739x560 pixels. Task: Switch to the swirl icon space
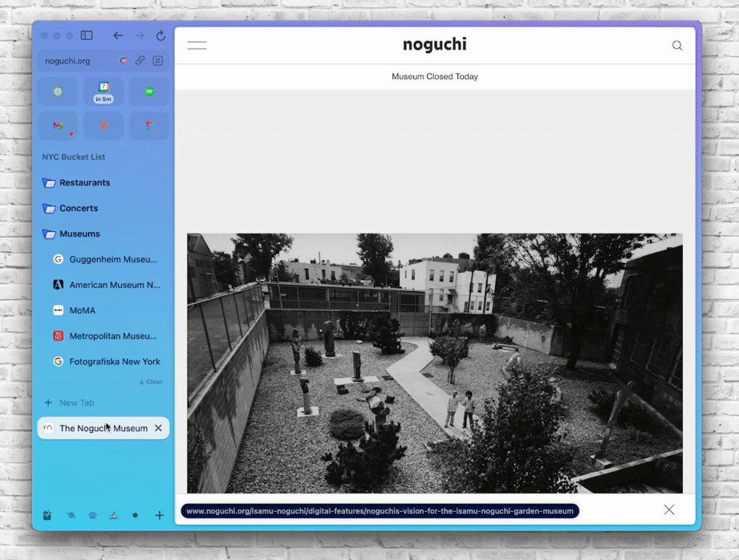71,515
